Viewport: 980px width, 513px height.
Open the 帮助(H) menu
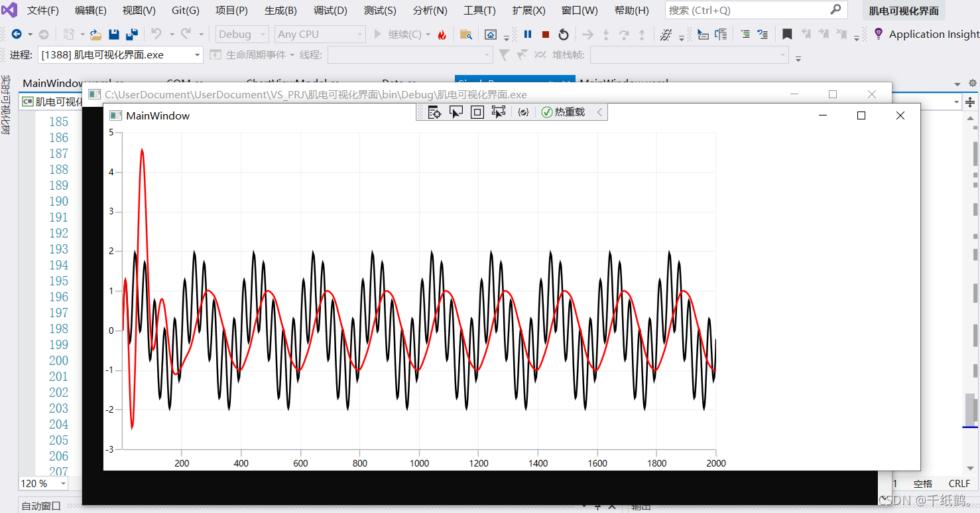[632, 11]
